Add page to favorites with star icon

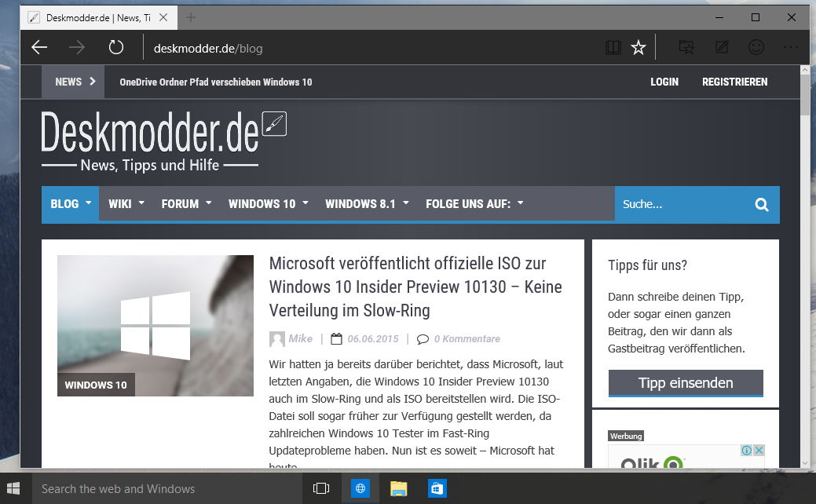639,48
